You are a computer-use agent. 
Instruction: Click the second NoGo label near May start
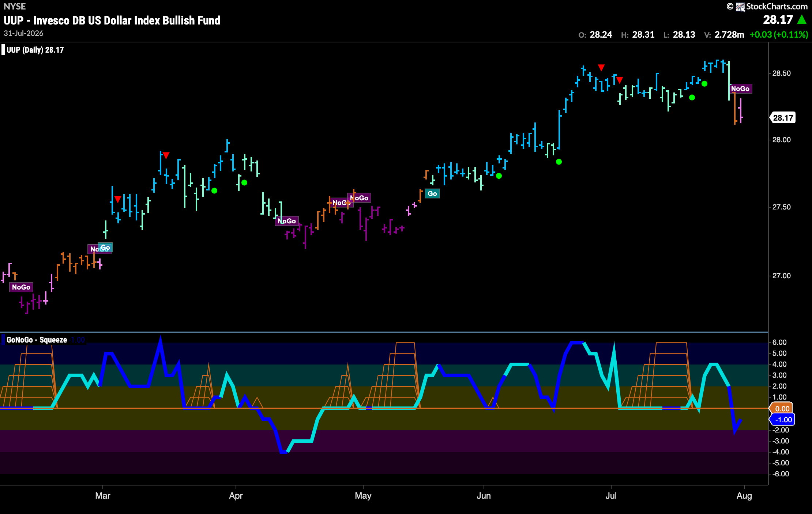359,198
